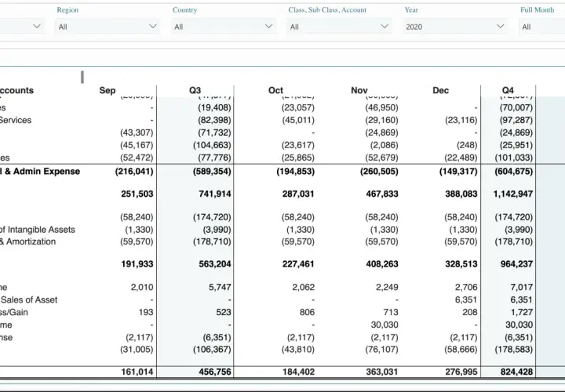This screenshot has width=565, height=392.
Task: Select the cell showing 251,503
Action: [x=137, y=194]
